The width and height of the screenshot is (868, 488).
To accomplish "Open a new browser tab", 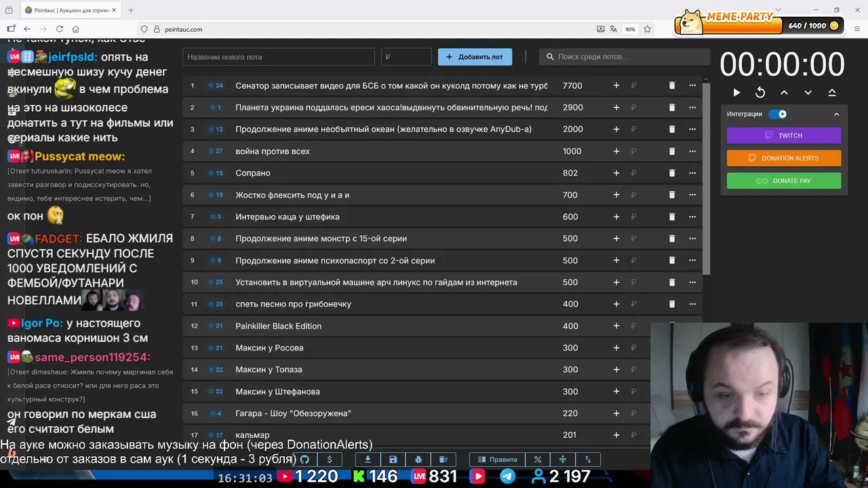I will pyautogui.click(x=131, y=10).
